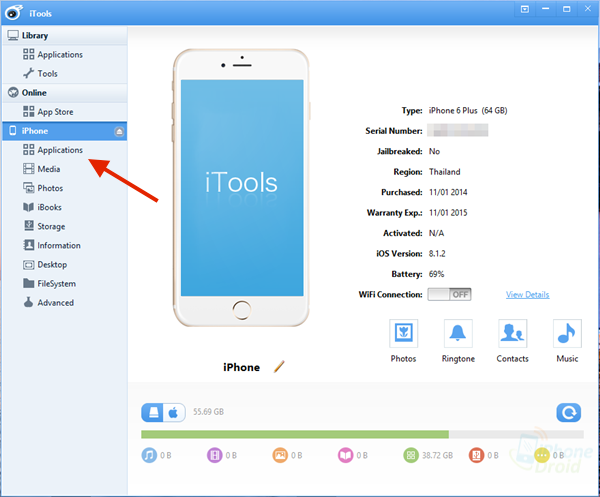The width and height of the screenshot is (600, 497).
Task: Select the purple video storage icon
Action: 215,455
